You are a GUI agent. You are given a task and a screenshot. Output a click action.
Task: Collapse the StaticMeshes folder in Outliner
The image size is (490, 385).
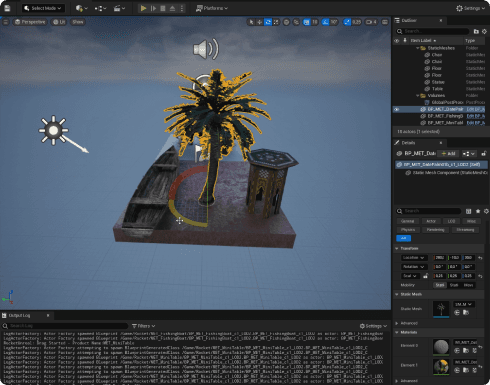pos(418,48)
